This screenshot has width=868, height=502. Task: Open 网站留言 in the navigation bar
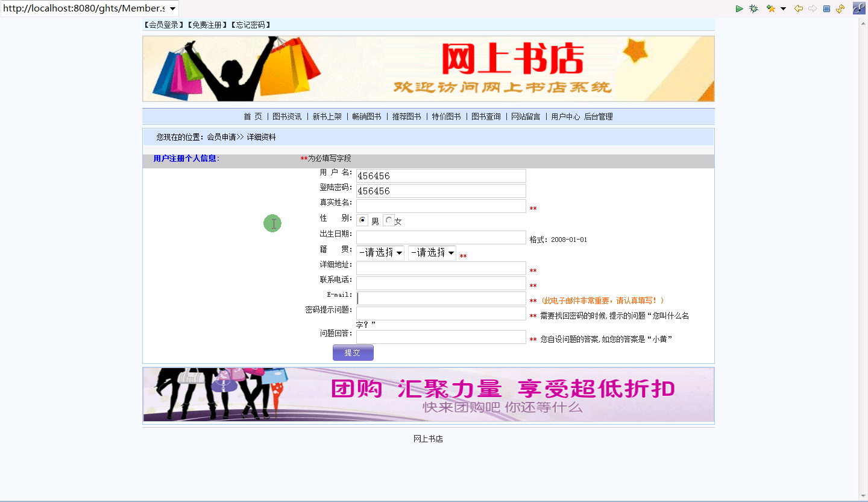(526, 116)
